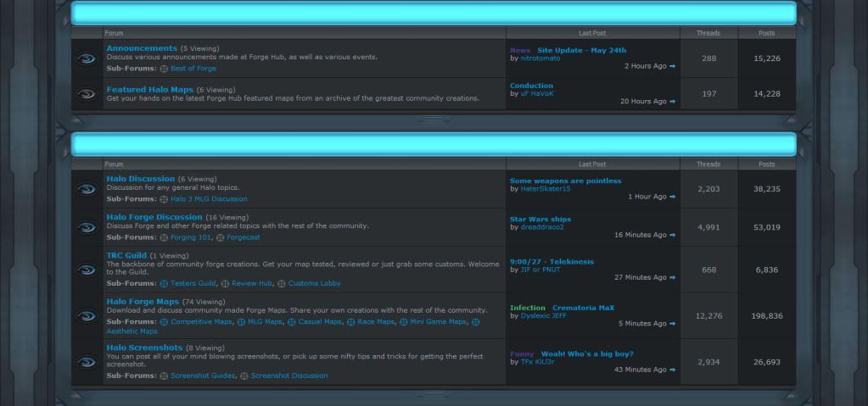Click the sub-forum icon next to Forging 101
The width and height of the screenshot is (868, 406).
(x=164, y=238)
